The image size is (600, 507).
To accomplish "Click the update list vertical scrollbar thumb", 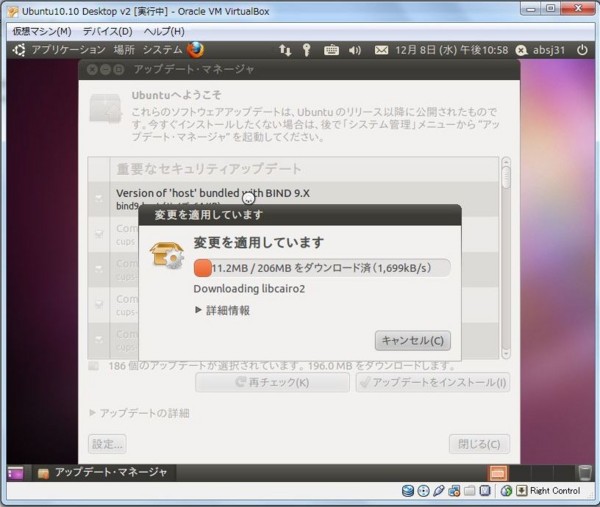I will point(506,178).
